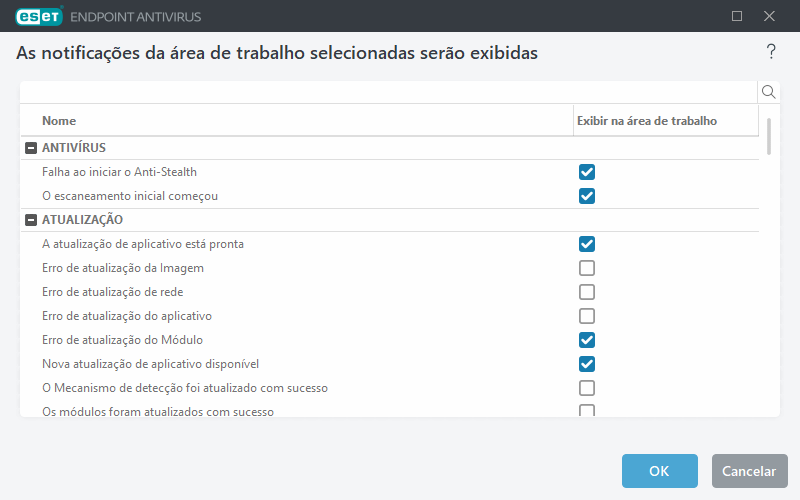Uncheck Nova atualização de aplicativo disponível
800x500 pixels.
coord(587,364)
